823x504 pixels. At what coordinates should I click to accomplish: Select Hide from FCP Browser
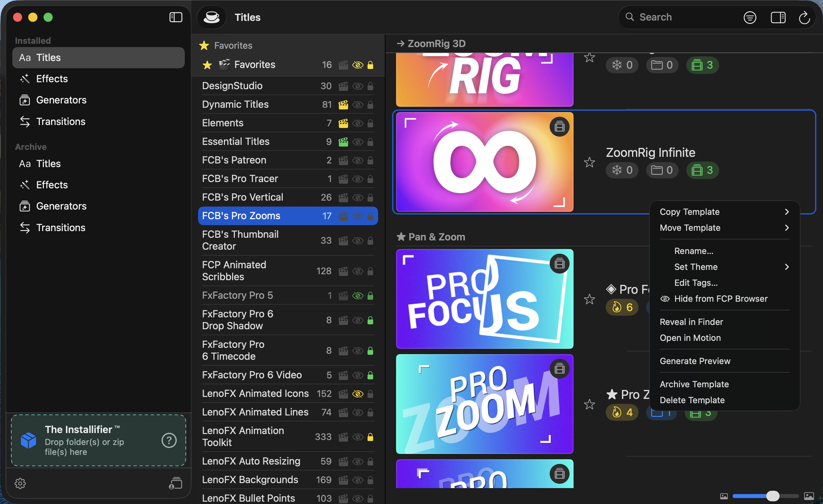coord(720,299)
